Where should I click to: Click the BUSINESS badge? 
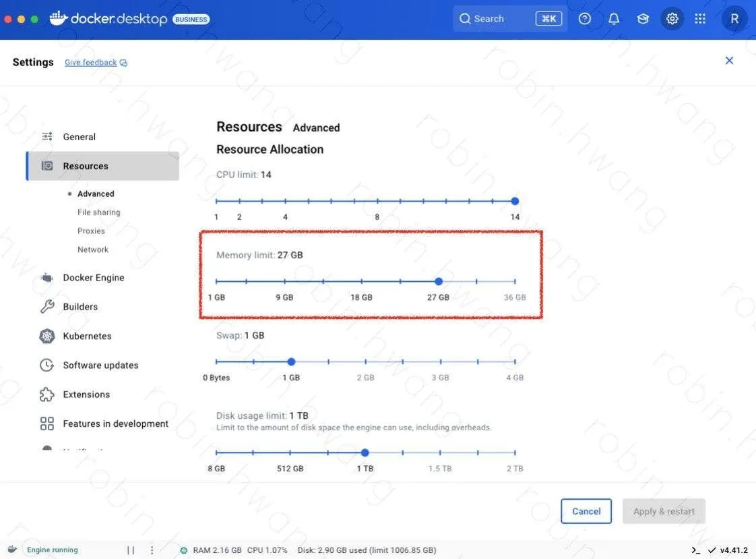(x=191, y=20)
